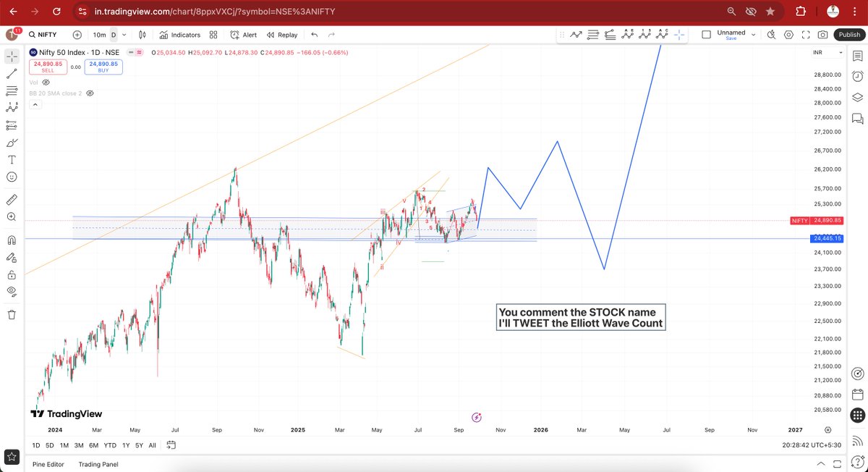This screenshot has width=868, height=472.
Task: Open quick search lightning icon
Action: click(x=771, y=35)
